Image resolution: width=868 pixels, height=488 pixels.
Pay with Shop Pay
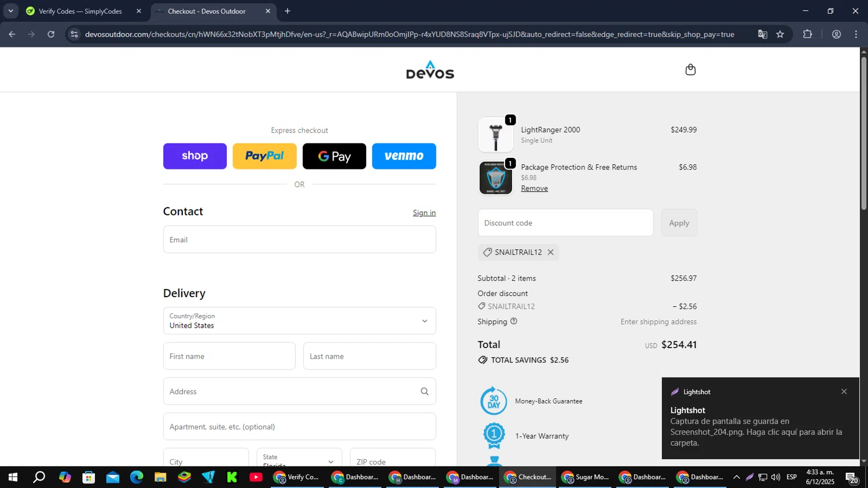coord(195,156)
